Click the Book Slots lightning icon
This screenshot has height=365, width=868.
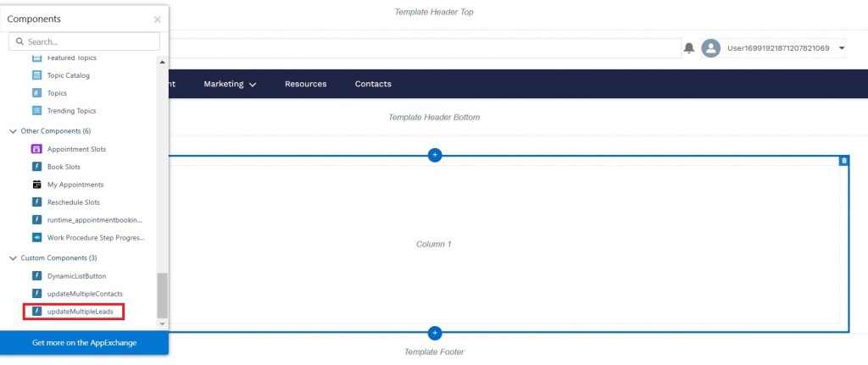(37, 167)
